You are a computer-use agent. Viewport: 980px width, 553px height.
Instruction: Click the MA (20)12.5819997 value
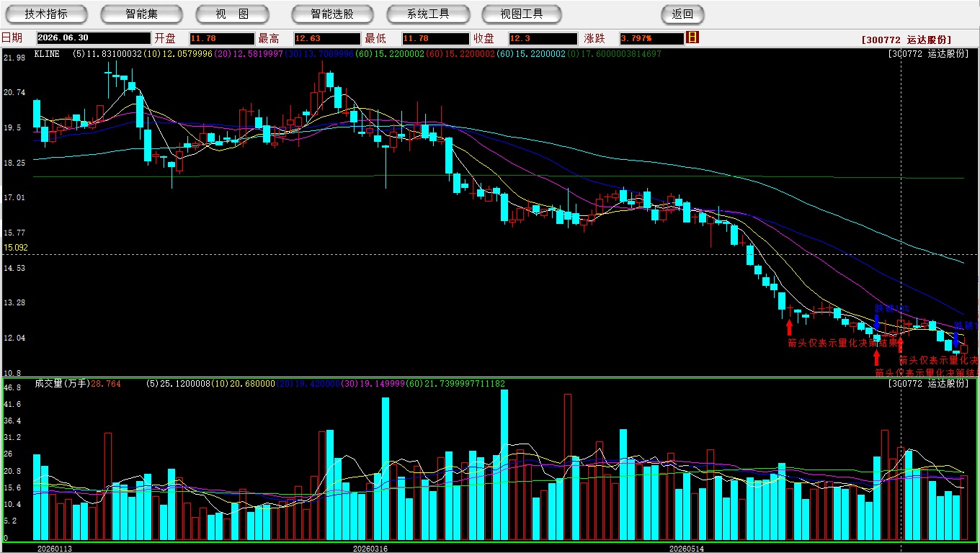248,54
